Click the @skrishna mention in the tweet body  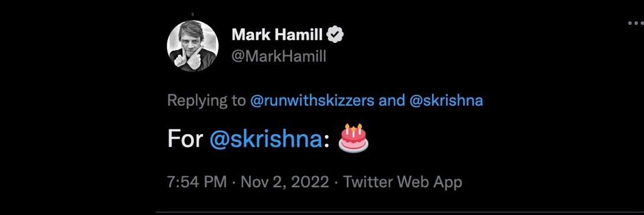(265, 139)
